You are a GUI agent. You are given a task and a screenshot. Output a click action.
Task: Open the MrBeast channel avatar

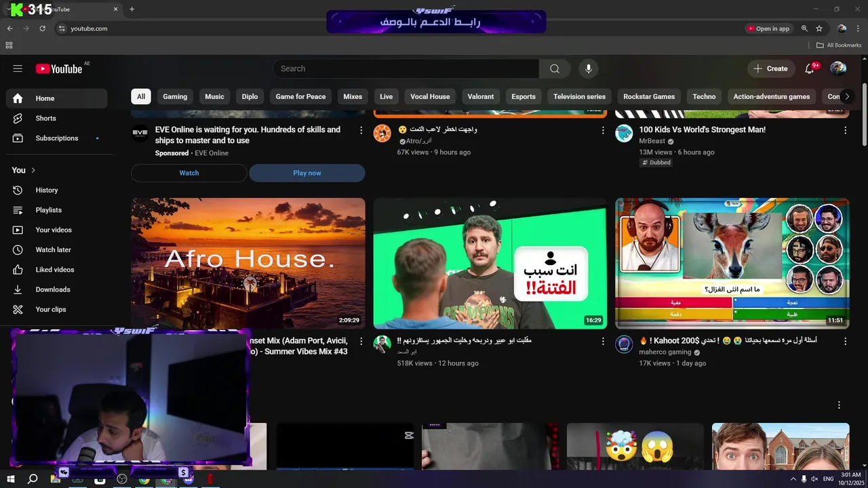pyautogui.click(x=624, y=134)
